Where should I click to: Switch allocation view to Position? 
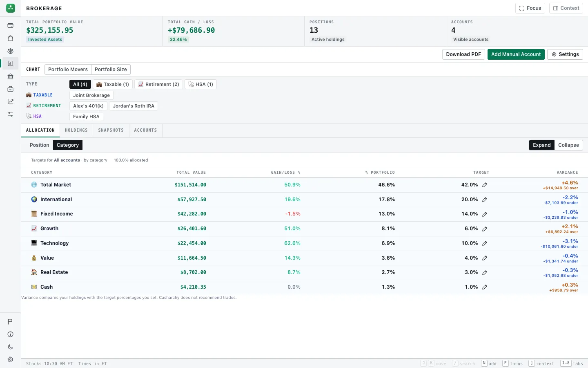coord(40,145)
